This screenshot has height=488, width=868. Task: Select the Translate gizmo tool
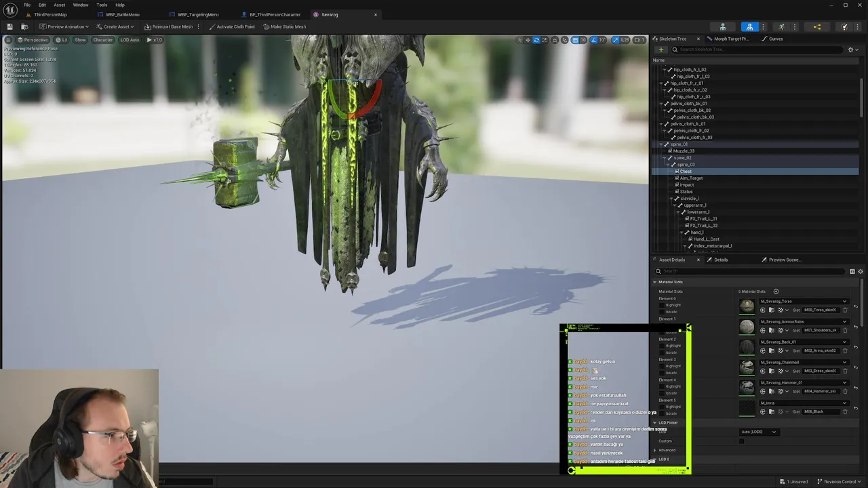point(528,40)
